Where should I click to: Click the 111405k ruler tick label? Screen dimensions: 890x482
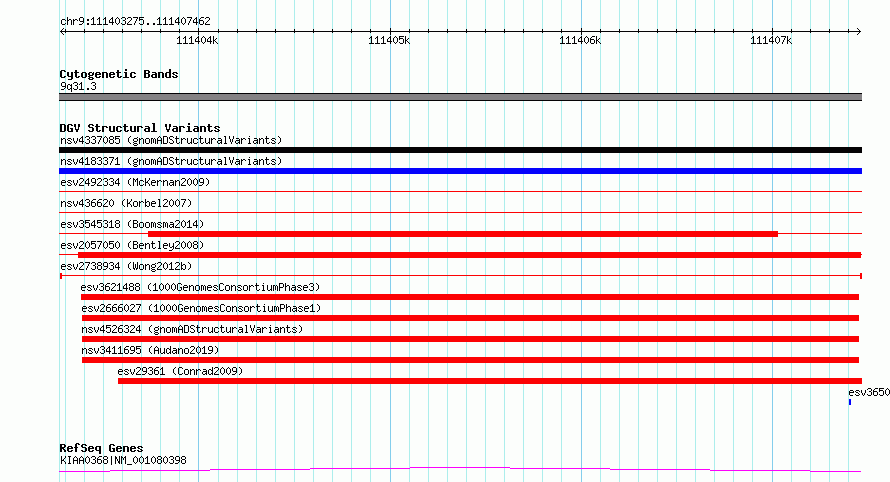389,40
